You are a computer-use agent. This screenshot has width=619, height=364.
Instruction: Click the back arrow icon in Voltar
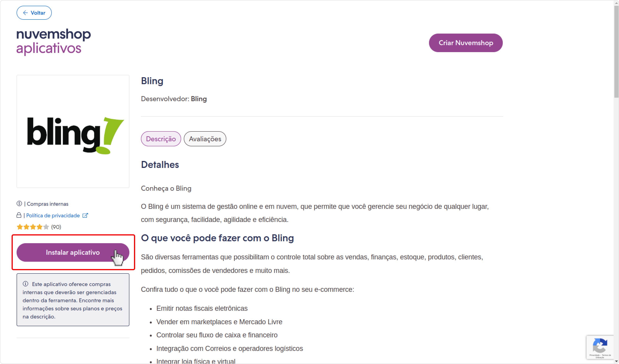pyautogui.click(x=25, y=13)
